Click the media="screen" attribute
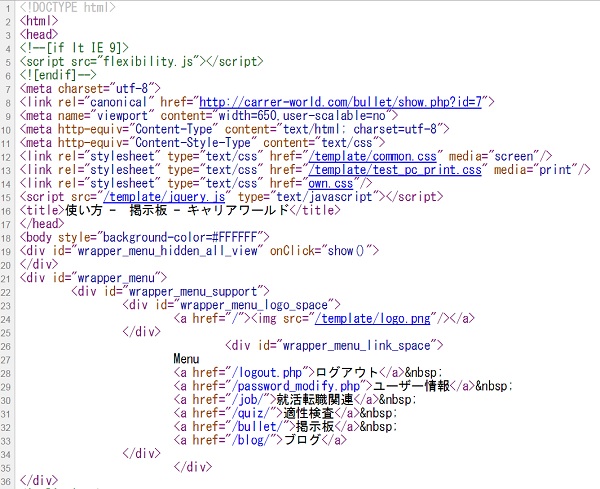This screenshot has height=489, width=600. point(494,156)
